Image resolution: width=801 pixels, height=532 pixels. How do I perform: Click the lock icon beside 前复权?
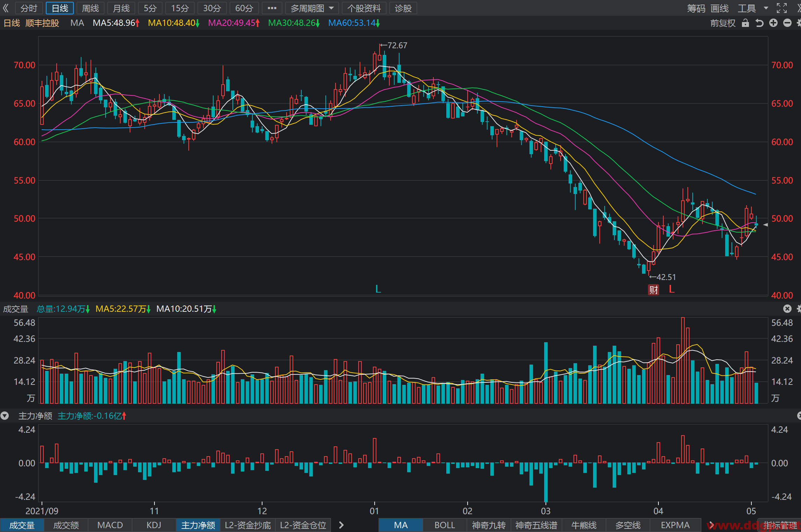coord(745,23)
